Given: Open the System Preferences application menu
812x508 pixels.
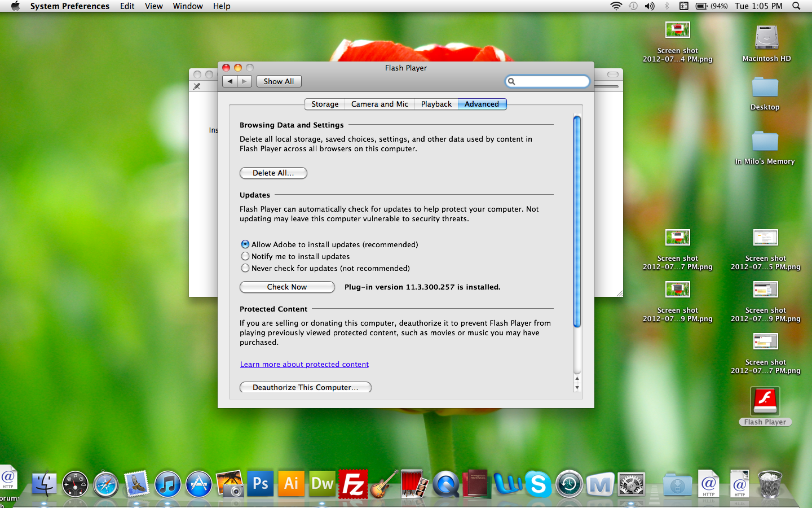Looking at the screenshot, I should click(x=70, y=6).
